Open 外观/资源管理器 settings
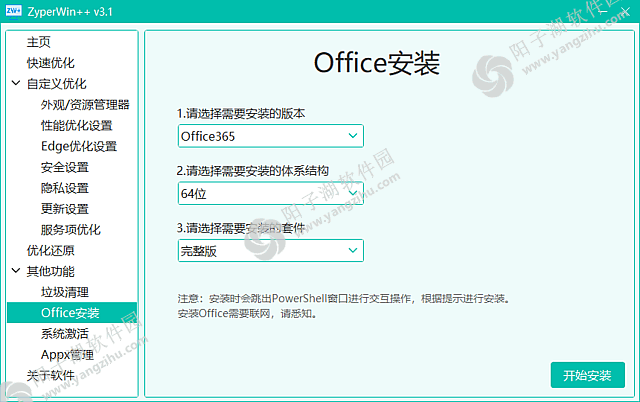 [85, 105]
